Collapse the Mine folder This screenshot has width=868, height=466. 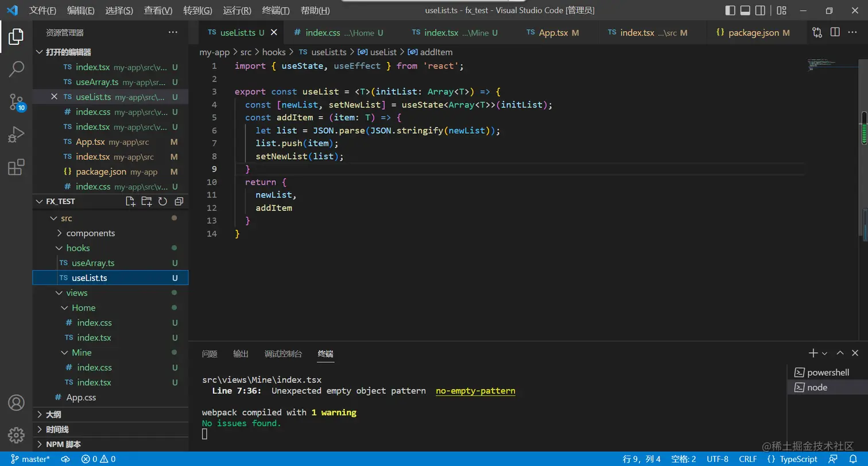(x=111, y=353)
